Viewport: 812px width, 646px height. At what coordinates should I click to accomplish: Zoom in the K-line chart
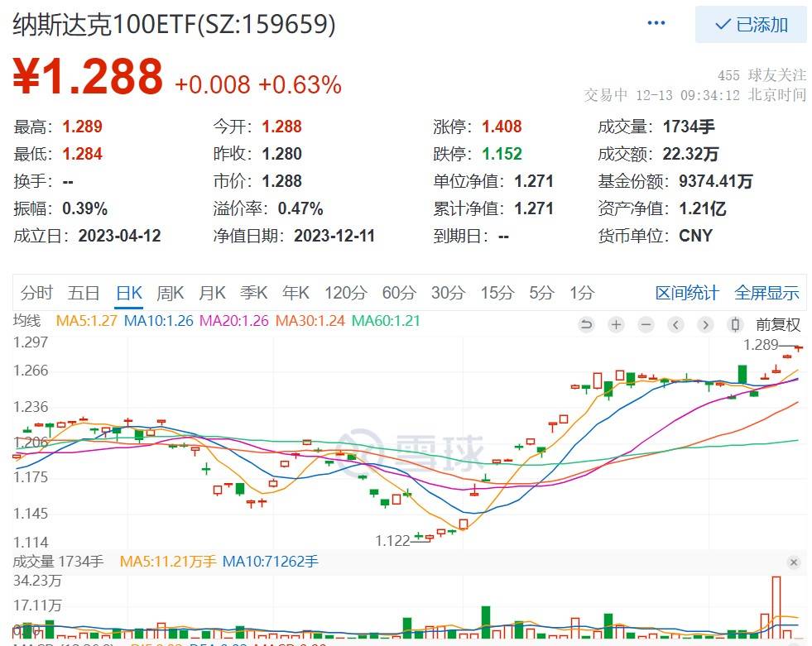[x=617, y=324]
